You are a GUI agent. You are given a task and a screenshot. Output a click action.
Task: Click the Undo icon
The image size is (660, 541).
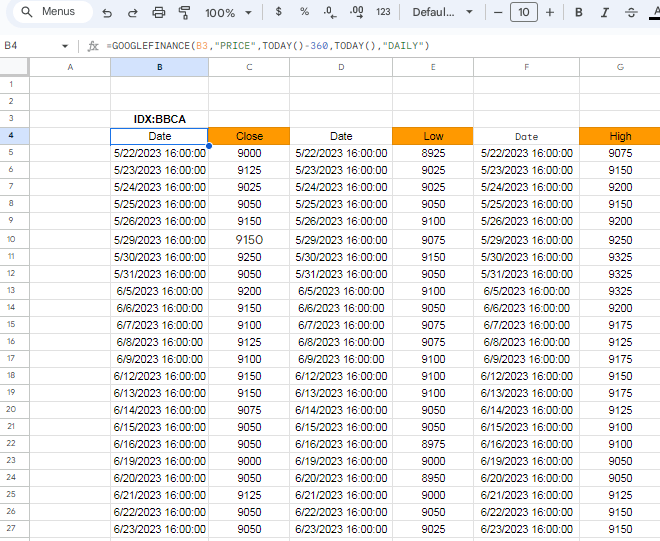[107, 13]
